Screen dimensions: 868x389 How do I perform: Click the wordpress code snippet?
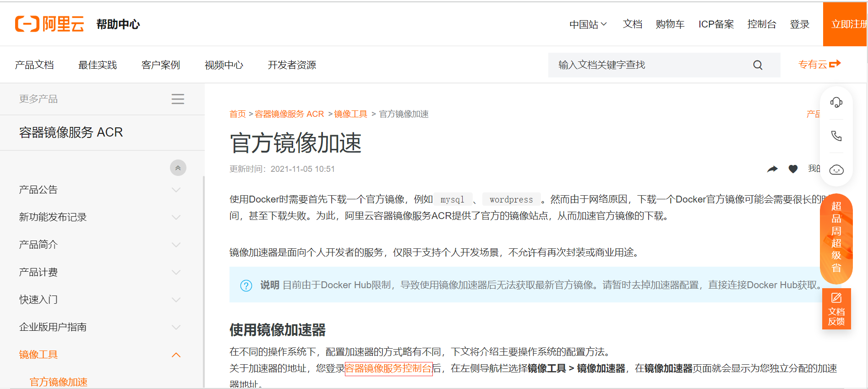click(511, 200)
